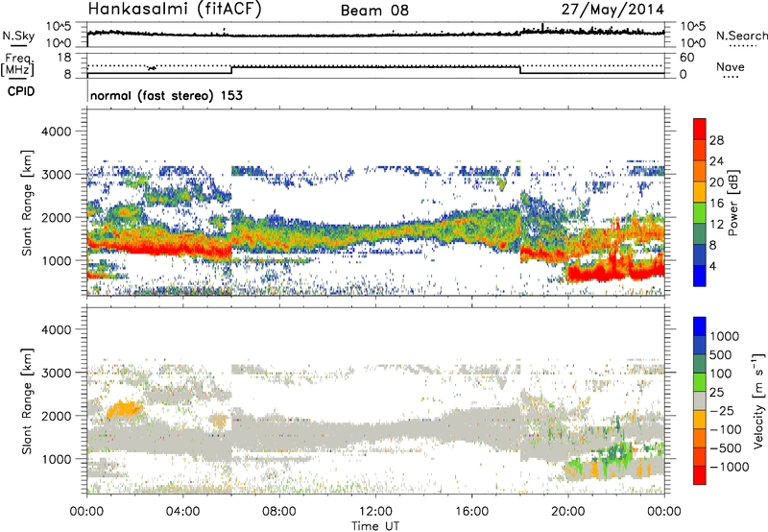Screen dimensions: 768x532
Task: Pick the velocity segment between 500 and 1000
Action: (x=700, y=346)
